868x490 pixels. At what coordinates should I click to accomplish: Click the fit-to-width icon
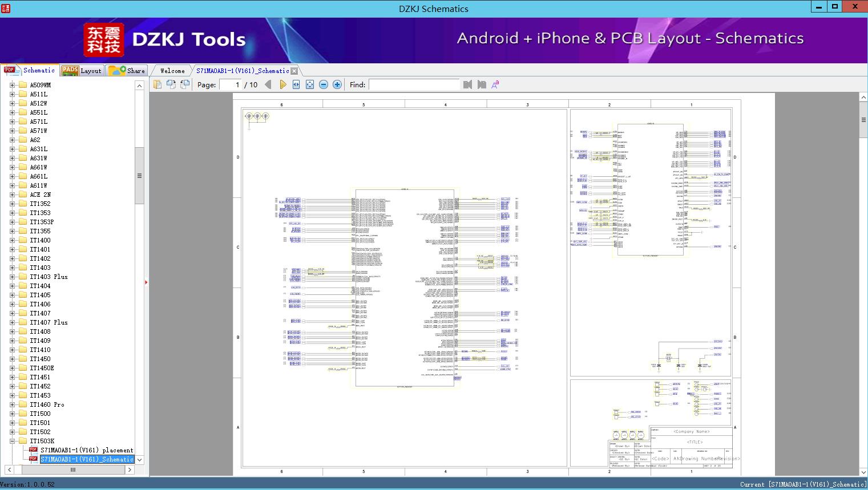pos(296,84)
